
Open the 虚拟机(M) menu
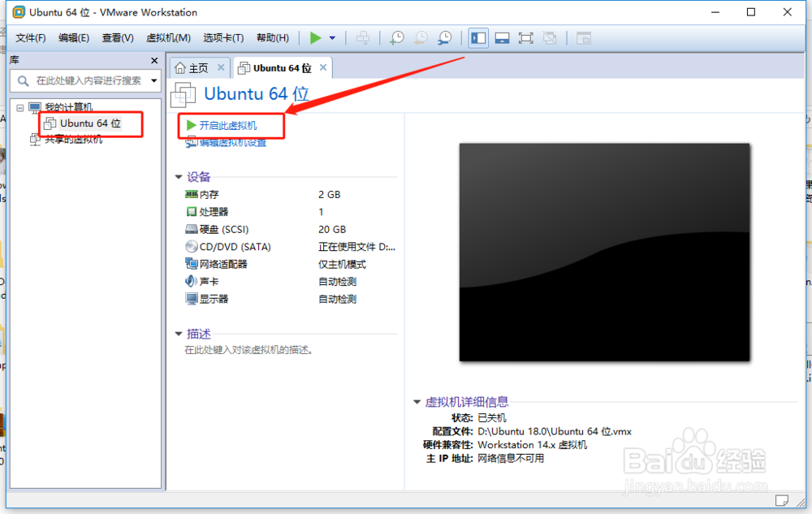168,38
